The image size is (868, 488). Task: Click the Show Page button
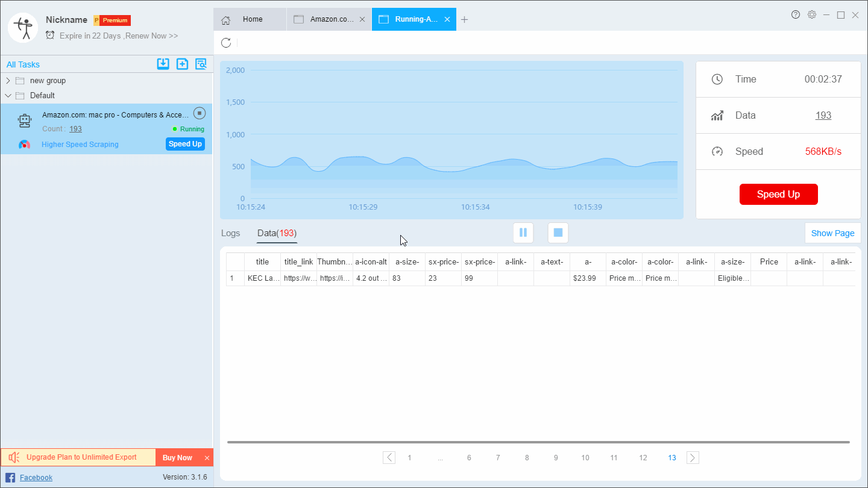pos(832,233)
